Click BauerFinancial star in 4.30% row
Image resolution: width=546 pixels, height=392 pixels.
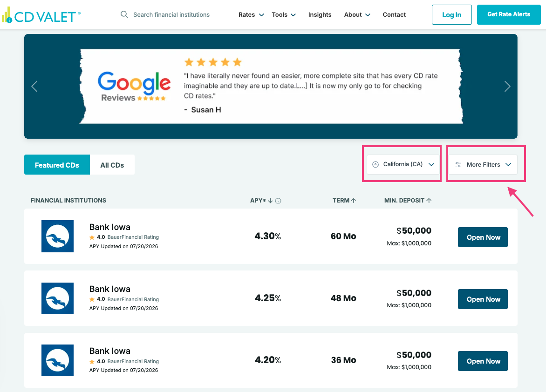tap(92, 237)
